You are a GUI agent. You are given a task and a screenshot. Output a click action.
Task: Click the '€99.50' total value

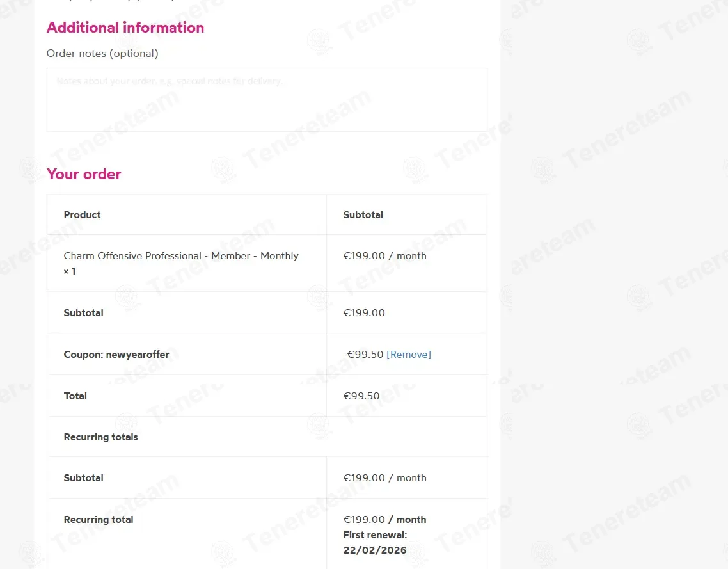(x=361, y=396)
